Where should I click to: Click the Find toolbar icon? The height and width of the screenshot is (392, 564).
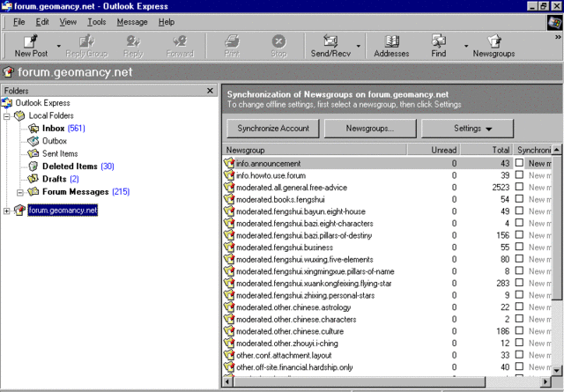point(439,41)
